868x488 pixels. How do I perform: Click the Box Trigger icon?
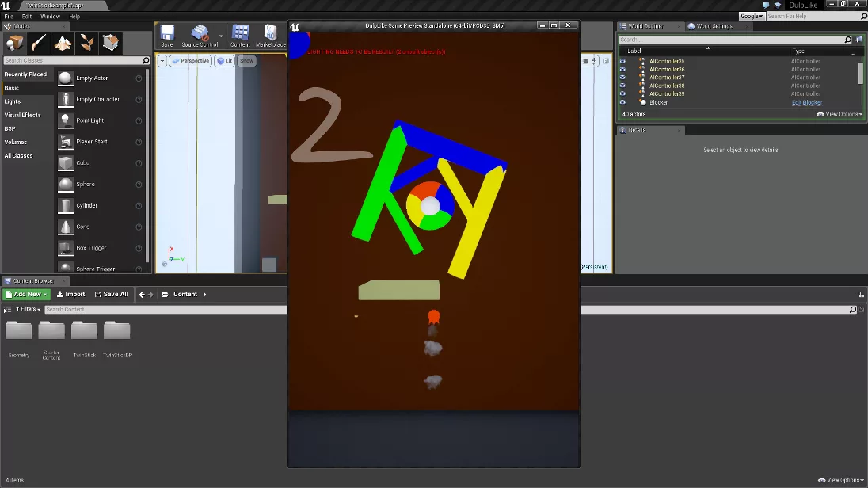coord(65,248)
